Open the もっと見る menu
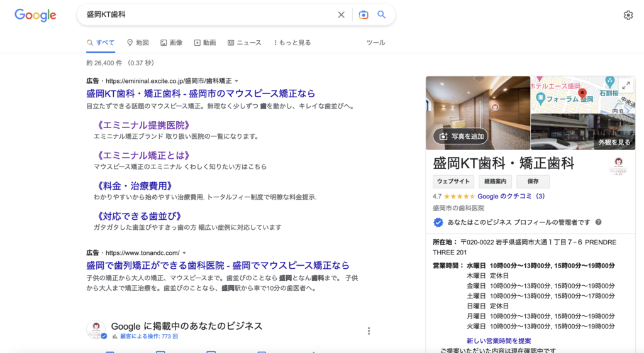This screenshot has height=353, width=644. 292,43
